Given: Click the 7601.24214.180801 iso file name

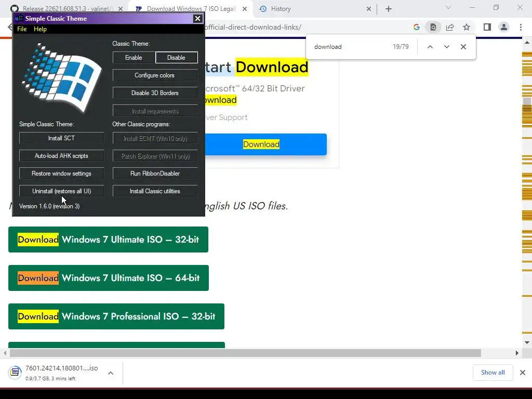Looking at the screenshot, I should tap(62, 368).
